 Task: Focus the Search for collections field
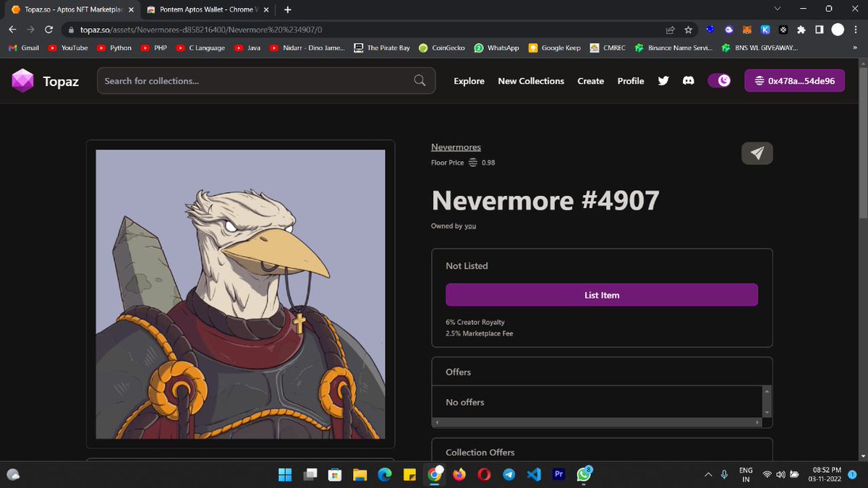[266, 81]
